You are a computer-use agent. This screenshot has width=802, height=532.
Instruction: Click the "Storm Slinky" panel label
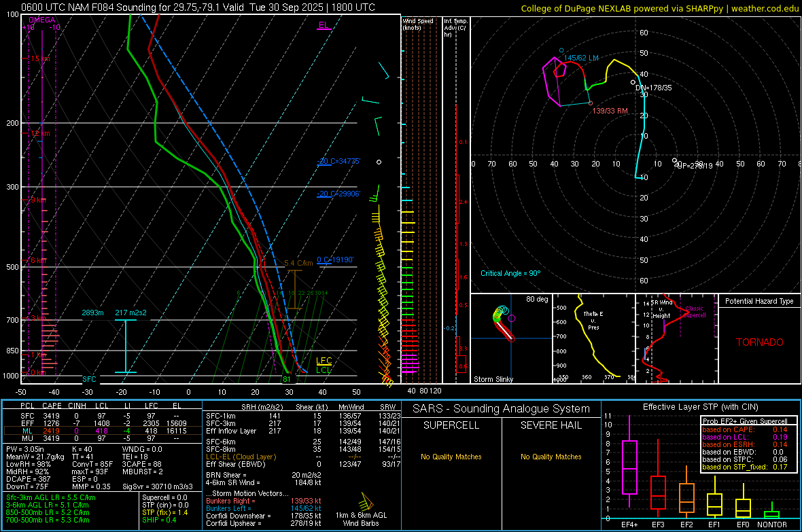point(493,379)
